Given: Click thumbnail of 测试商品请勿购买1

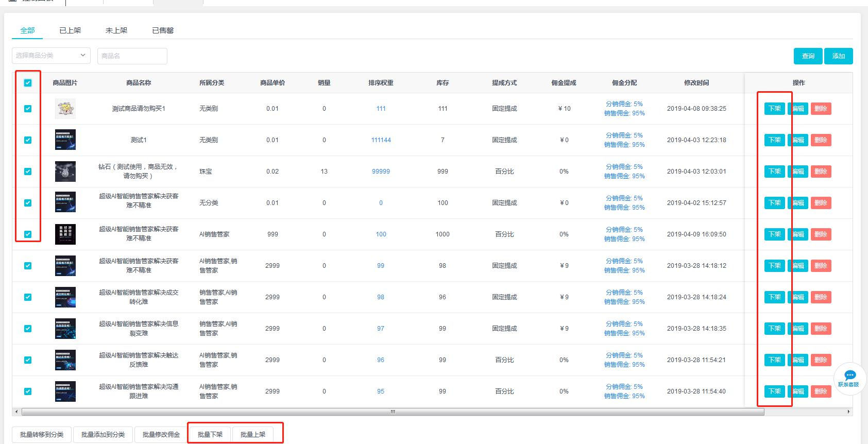Looking at the screenshot, I should coord(65,109).
